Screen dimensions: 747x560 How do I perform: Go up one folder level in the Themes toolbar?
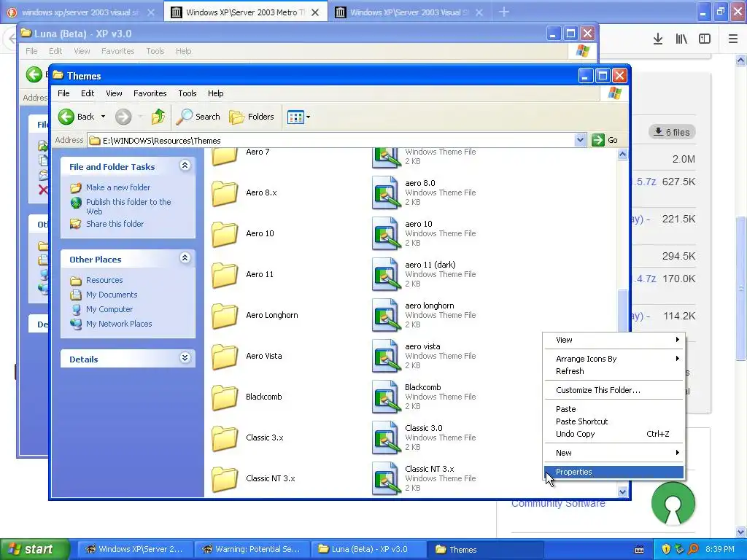[x=158, y=117]
